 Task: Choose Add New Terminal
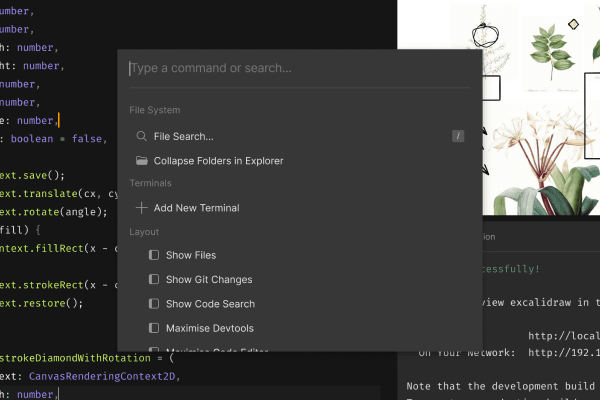click(x=196, y=208)
